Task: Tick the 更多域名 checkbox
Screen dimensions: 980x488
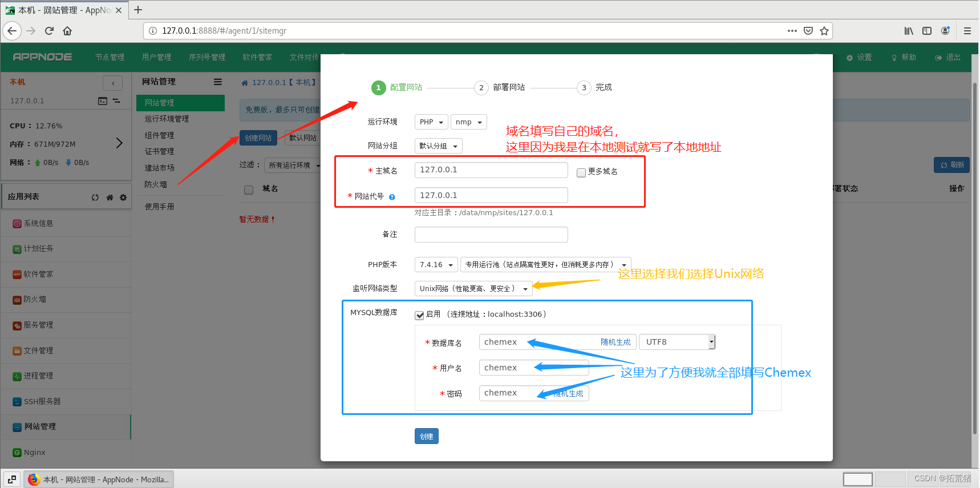Action: pos(581,172)
